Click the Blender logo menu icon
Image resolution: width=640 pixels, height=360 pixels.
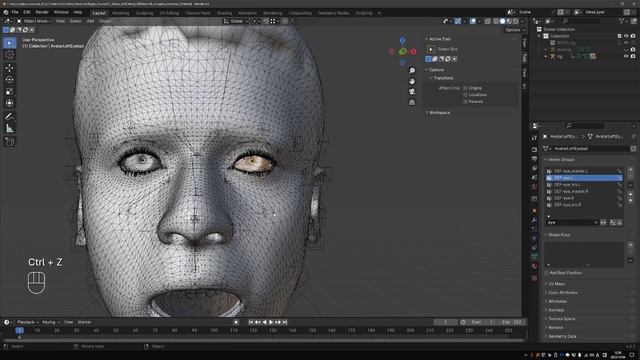pyautogui.click(x=6, y=12)
